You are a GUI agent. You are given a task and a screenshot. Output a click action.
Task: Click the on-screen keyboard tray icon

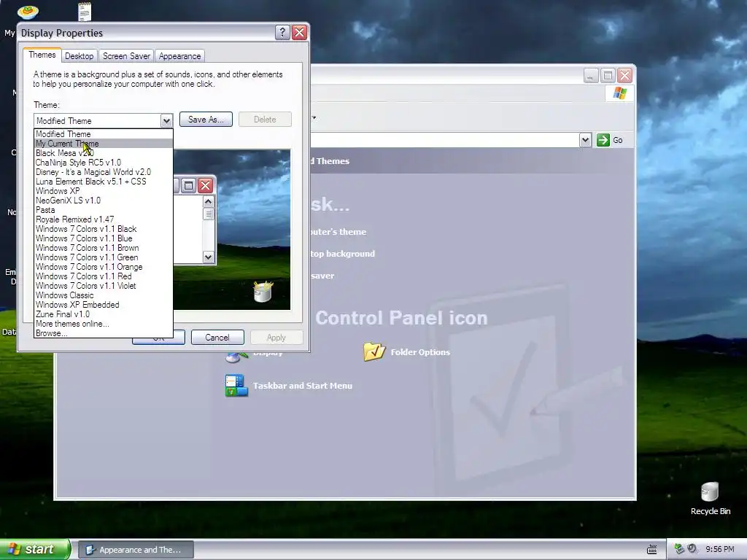pyautogui.click(x=651, y=550)
